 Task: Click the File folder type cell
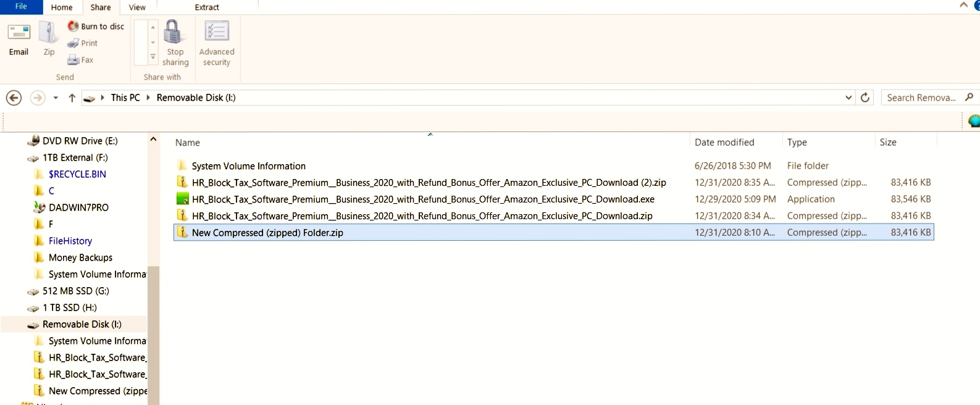coord(808,165)
